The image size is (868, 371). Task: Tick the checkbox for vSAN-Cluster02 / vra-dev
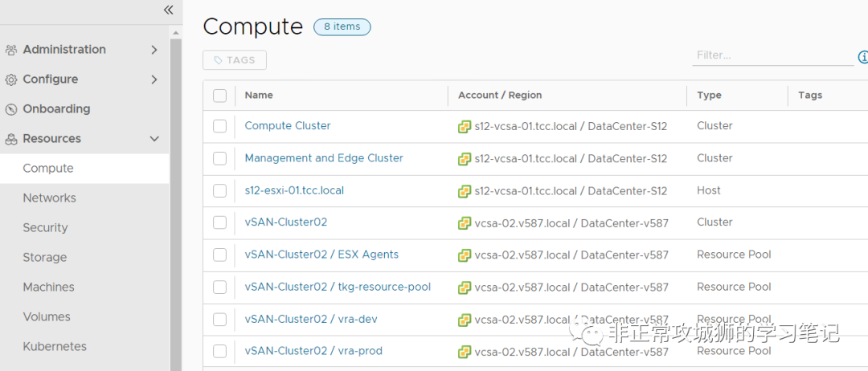219,320
